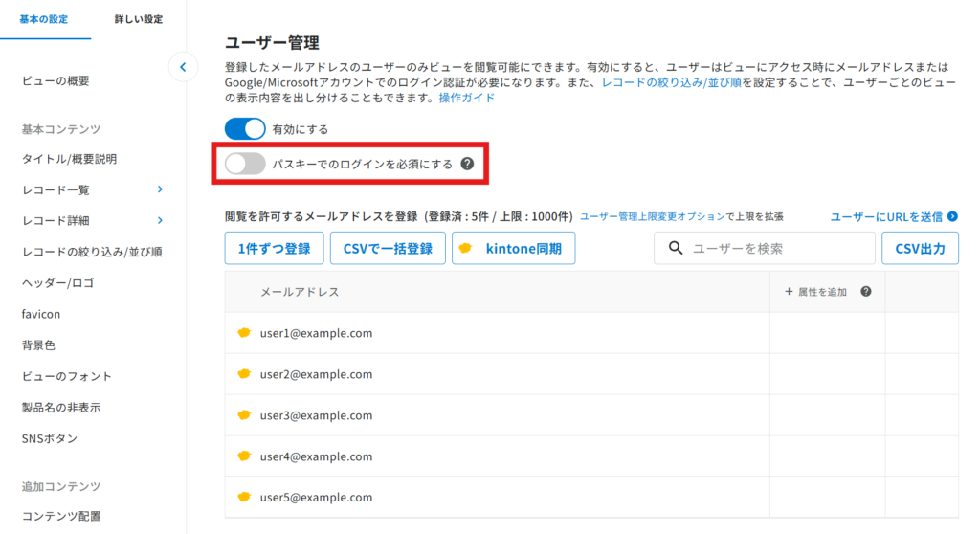This screenshot has width=980, height=534.
Task: Click the kintone cloud icon beside user3@example.com
Action: tap(244, 415)
